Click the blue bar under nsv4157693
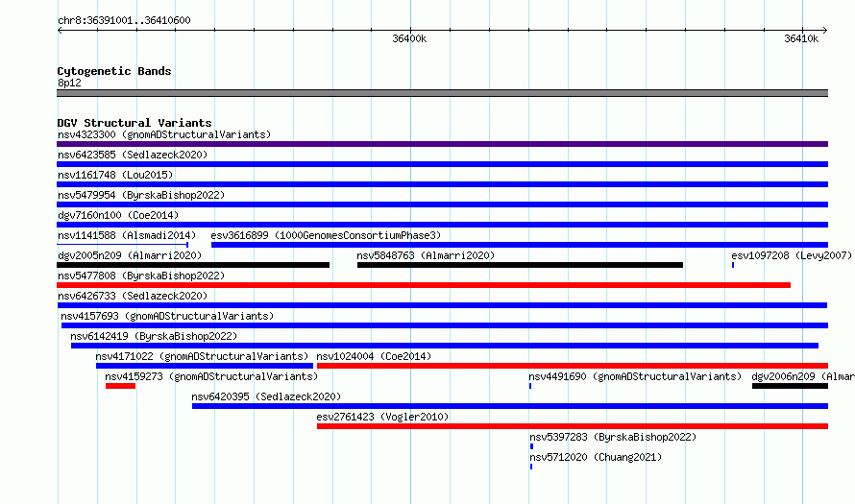This screenshot has height=504, width=855. tap(445, 325)
